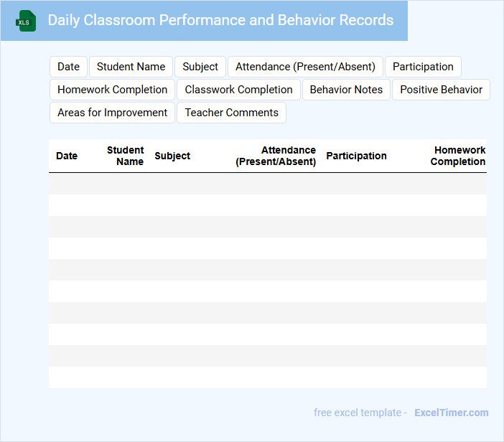
Task: Click the page title heading text
Action: [220, 20]
